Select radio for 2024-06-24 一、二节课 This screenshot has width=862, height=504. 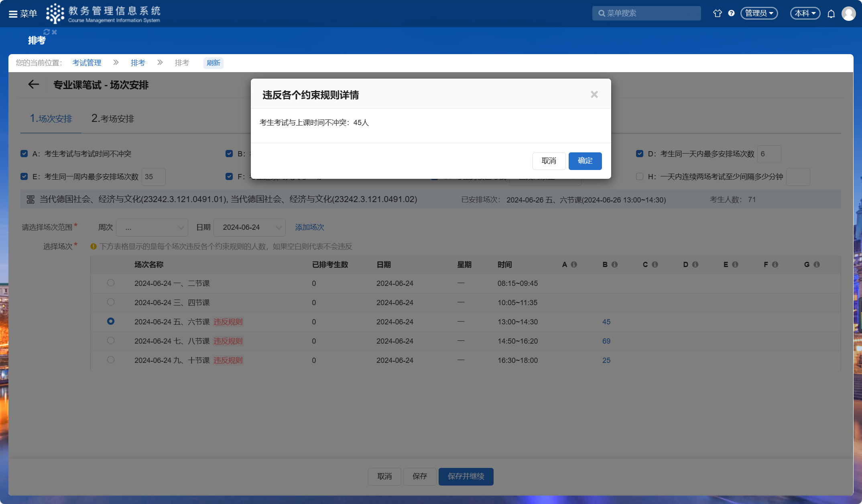[111, 283]
